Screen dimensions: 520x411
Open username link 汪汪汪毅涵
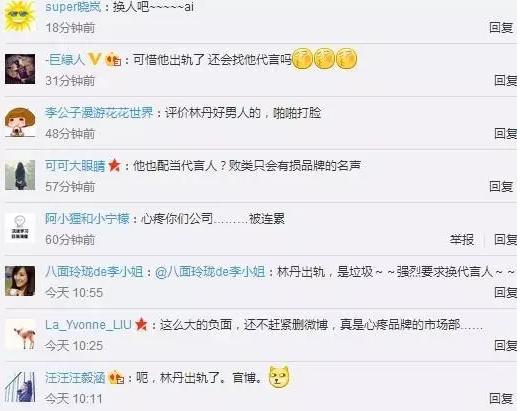(x=75, y=378)
